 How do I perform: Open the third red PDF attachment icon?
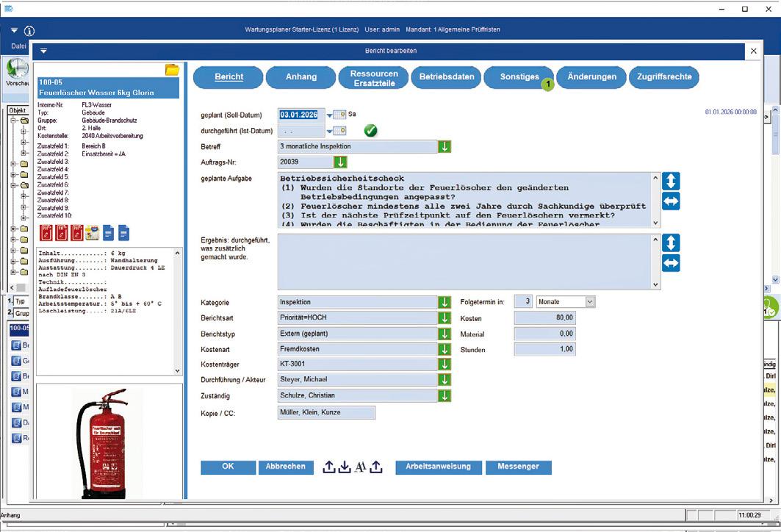[76, 233]
